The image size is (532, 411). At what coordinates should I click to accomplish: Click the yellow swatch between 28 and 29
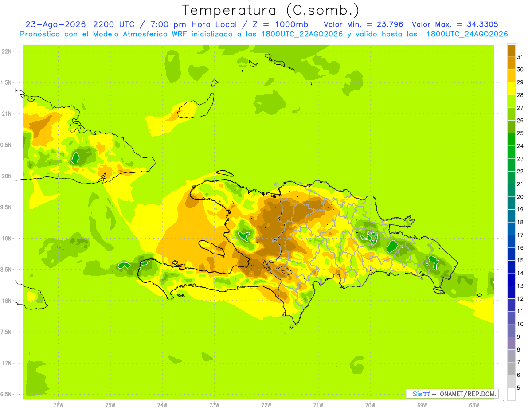(x=511, y=89)
